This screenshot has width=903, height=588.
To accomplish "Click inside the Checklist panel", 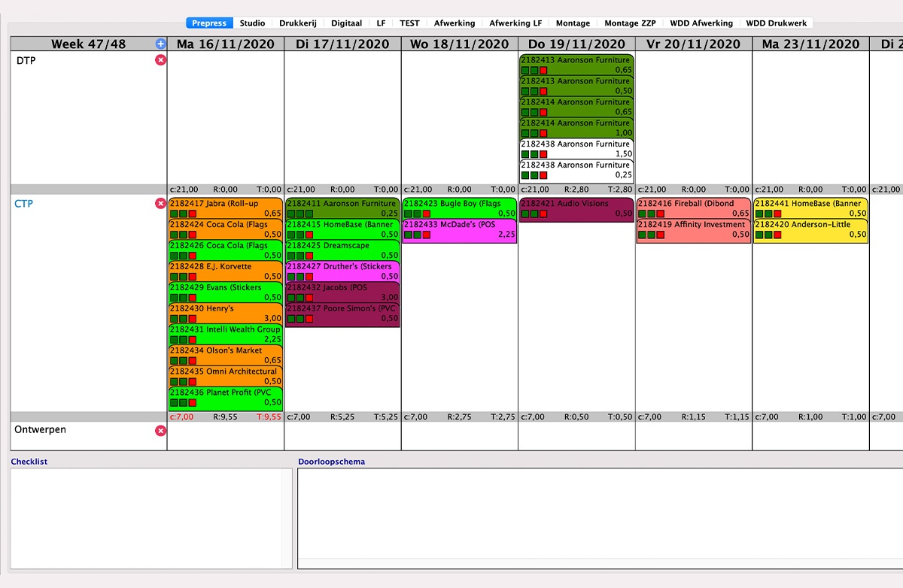I will coord(151,518).
